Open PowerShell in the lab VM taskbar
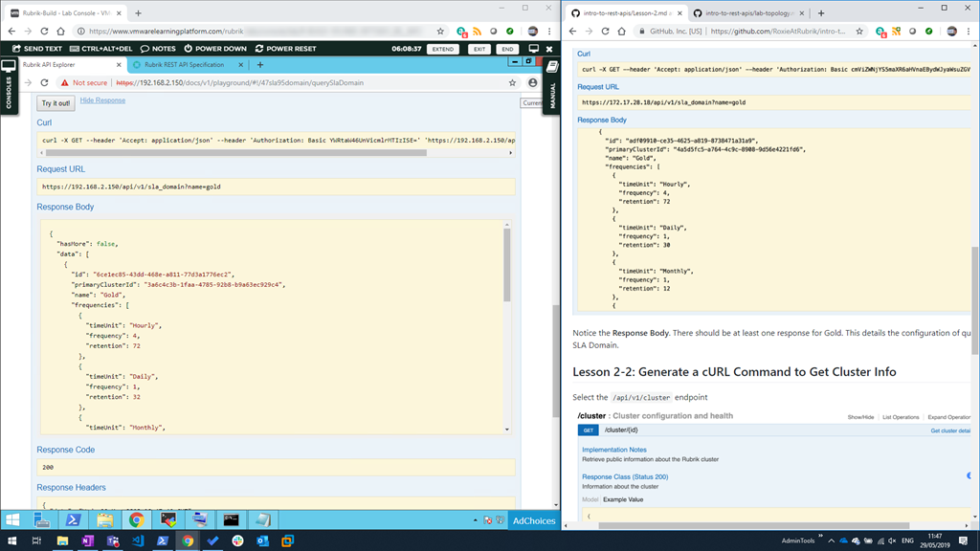Screen dimensions: 980x551 point(73,519)
